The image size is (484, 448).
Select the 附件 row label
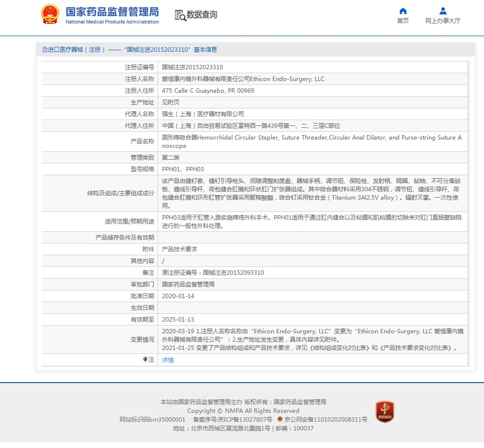pyautogui.click(x=148, y=249)
